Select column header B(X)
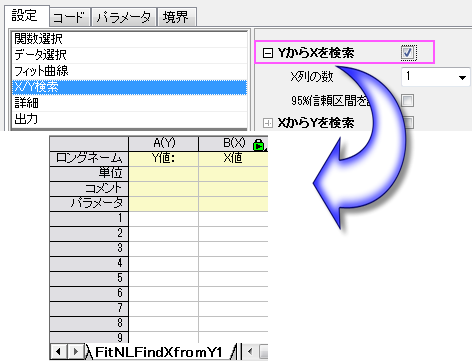The height and width of the screenshot is (363, 472). pyautogui.click(x=233, y=144)
